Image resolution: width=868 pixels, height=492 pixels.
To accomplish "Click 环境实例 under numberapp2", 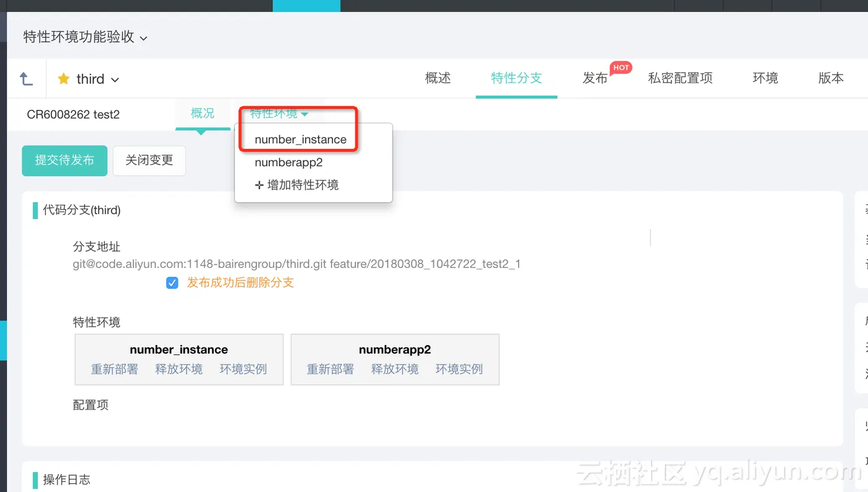I will [x=459, y=369].
